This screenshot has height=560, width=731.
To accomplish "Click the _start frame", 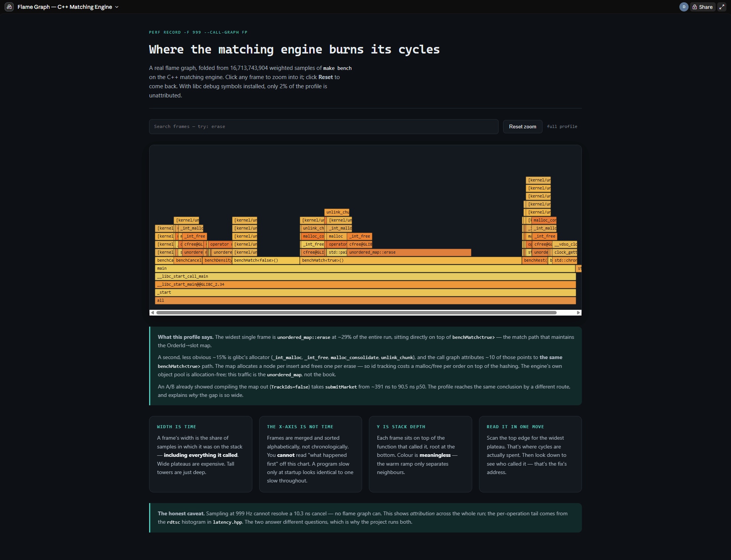I will tap(365, 293).
